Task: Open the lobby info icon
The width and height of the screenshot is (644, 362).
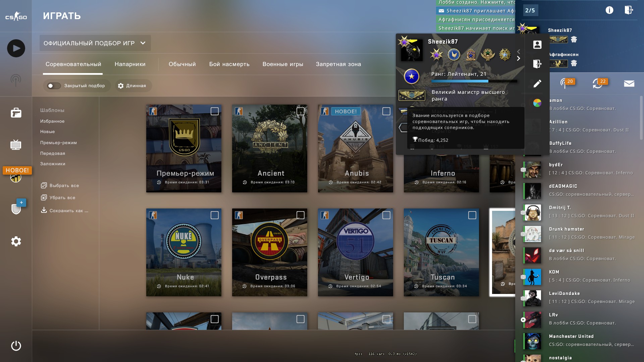Action: click(609, 10)
